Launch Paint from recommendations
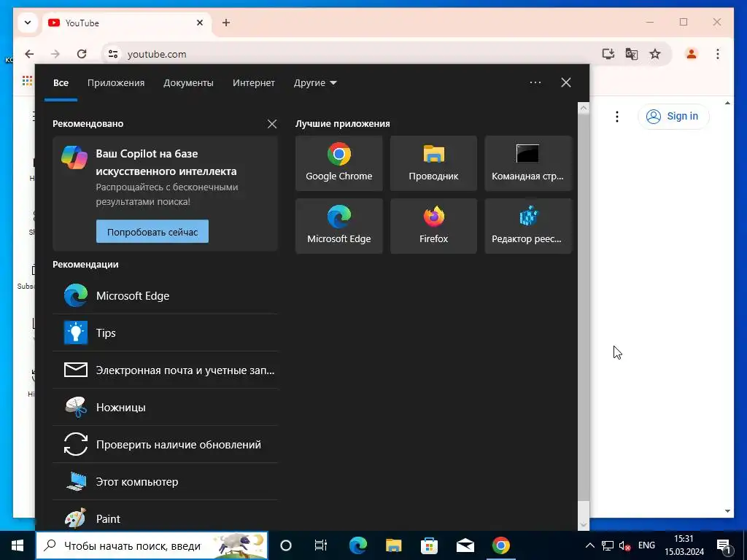This screenshot has width=747, height=560. [165, 518]
